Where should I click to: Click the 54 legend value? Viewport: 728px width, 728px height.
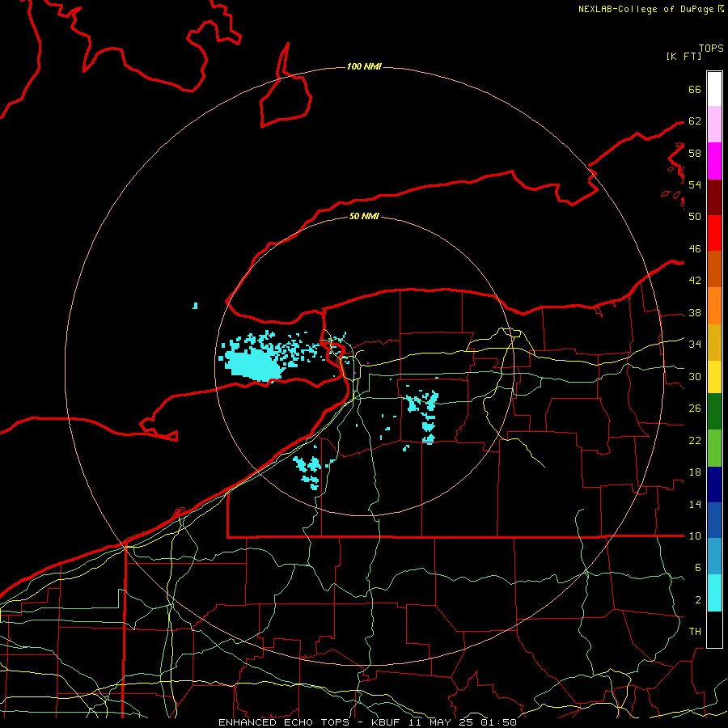click(x=695, y=184)
